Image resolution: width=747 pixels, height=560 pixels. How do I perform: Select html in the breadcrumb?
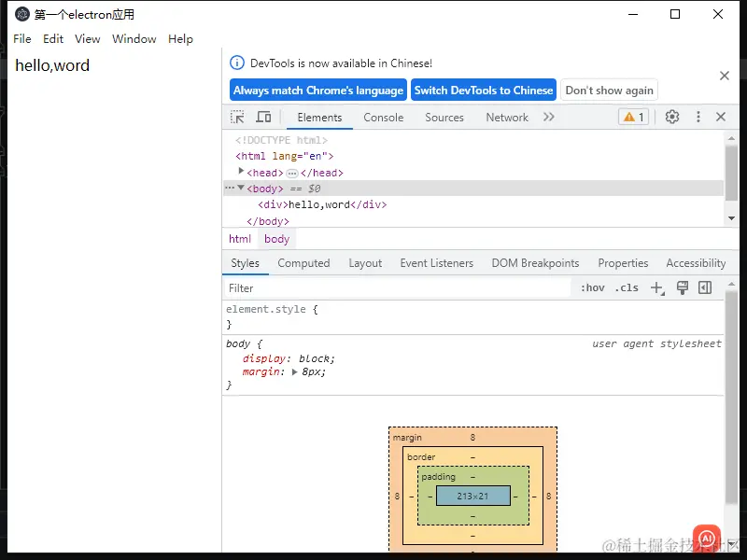tap(240, 239)
